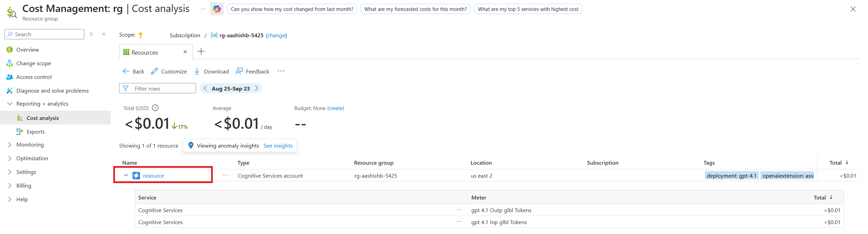Select Diagnose and solve problems wrench icon
Image resolution: width=868 pixels, height=234 pixels.
pos(9,90)
